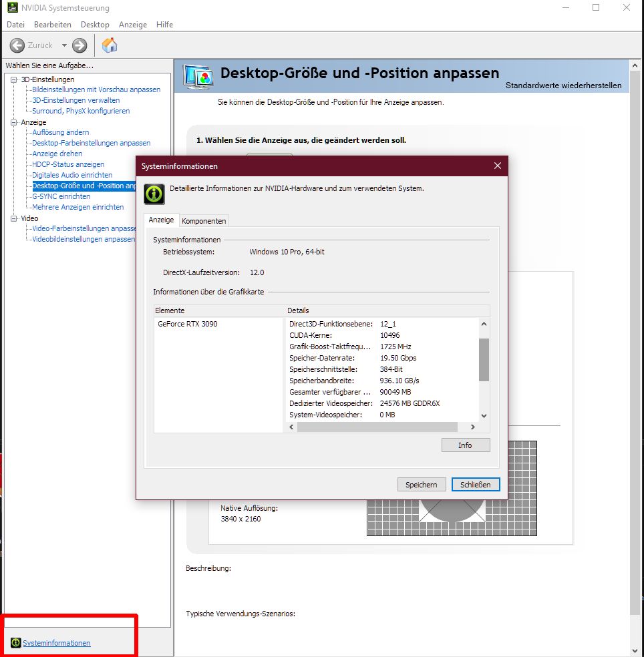Click Standardwerte wiederherstellen link
Screen dimensions: 644x657
click(x=563, y=85)
